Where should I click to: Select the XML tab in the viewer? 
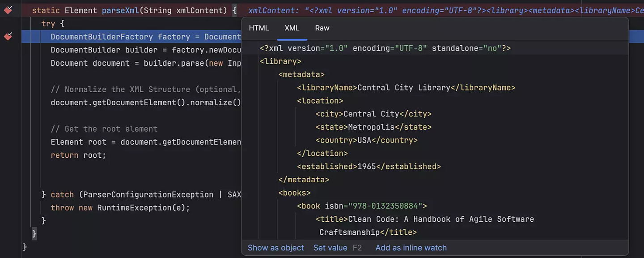click(292, 28)
